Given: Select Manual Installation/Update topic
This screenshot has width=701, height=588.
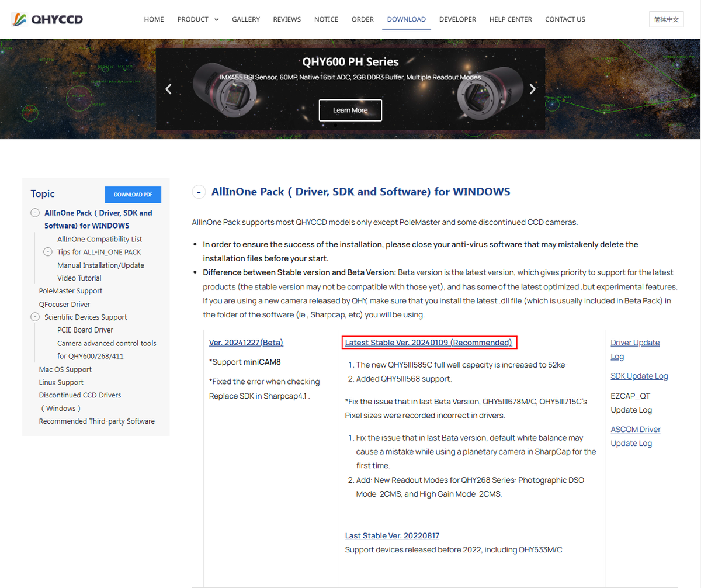Looking at the screenshot, I should [100, 265].
